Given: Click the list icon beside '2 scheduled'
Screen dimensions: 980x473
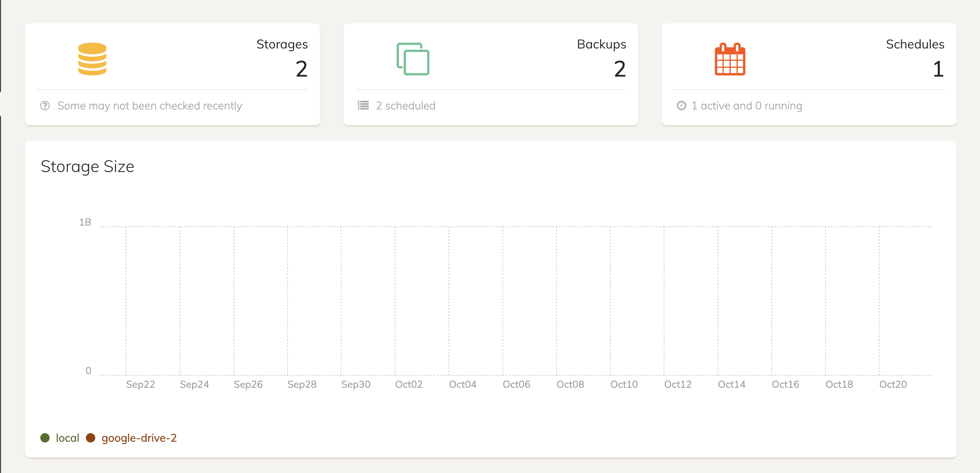Looking at the screenshot, I should point(363,106).
